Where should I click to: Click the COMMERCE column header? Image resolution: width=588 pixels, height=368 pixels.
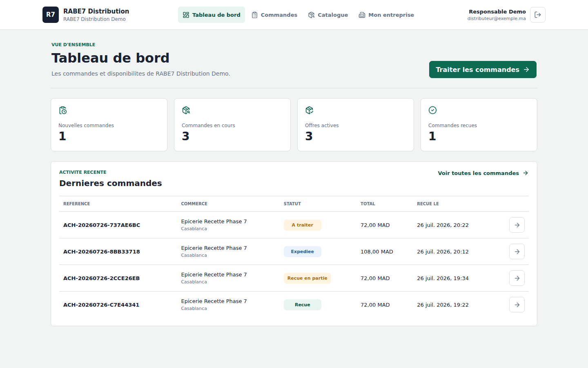pos(194,204)
